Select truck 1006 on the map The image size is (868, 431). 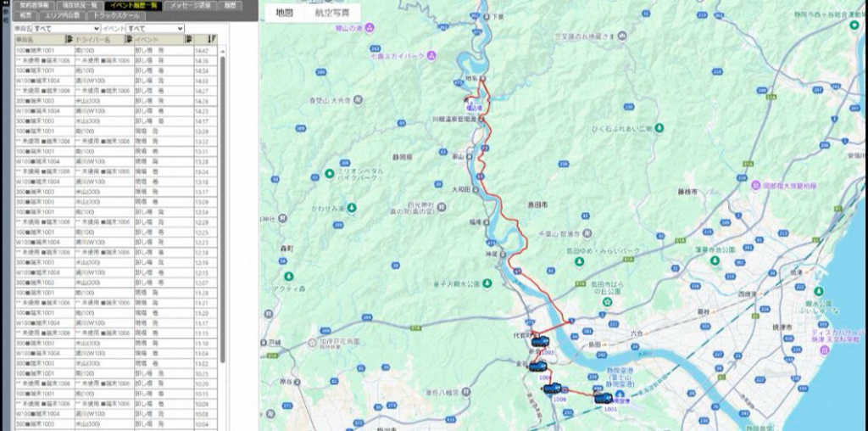point(552,389)
